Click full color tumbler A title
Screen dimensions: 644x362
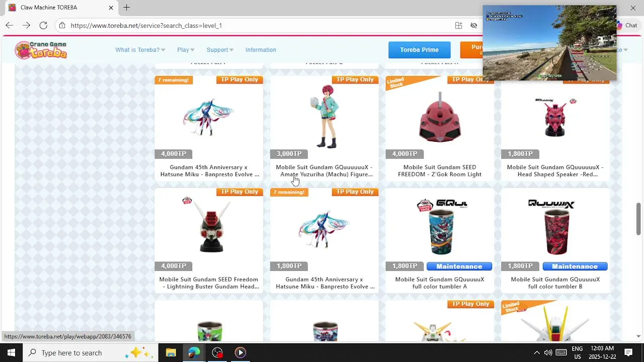click(x=440, y=283)
